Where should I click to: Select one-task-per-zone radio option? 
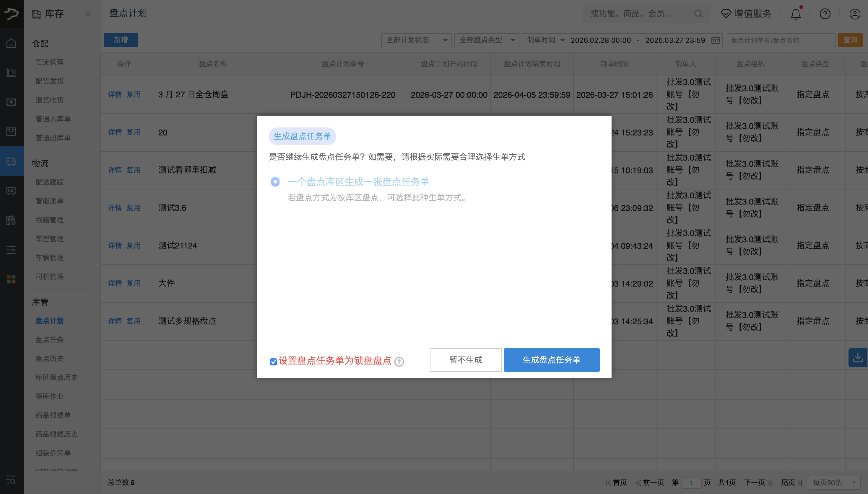point(275,182)
